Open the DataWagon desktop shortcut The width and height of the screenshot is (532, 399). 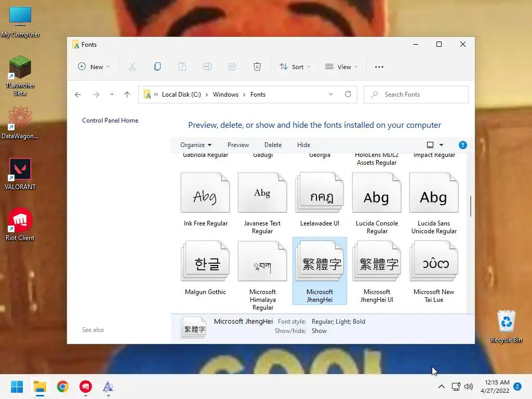point(20,123)
